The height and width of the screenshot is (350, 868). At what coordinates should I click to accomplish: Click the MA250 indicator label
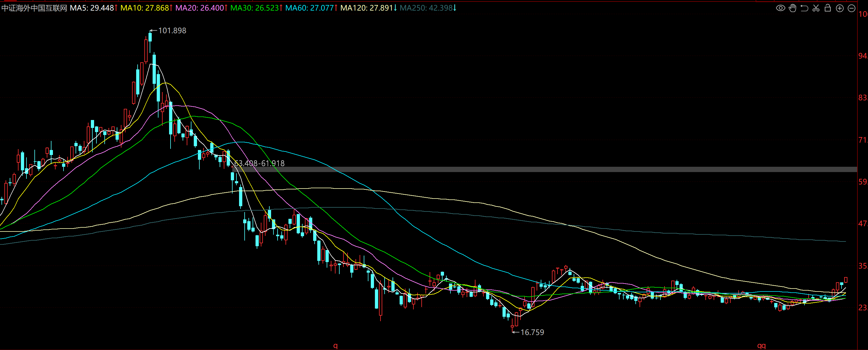[428, 8]
